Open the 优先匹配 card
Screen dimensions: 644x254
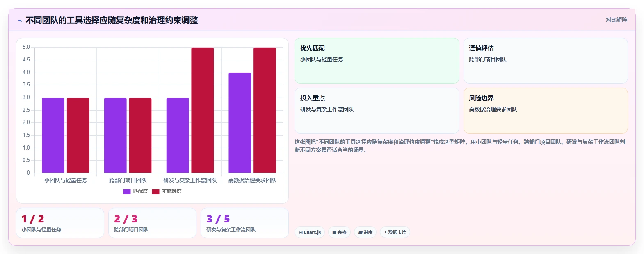point(377,61)
